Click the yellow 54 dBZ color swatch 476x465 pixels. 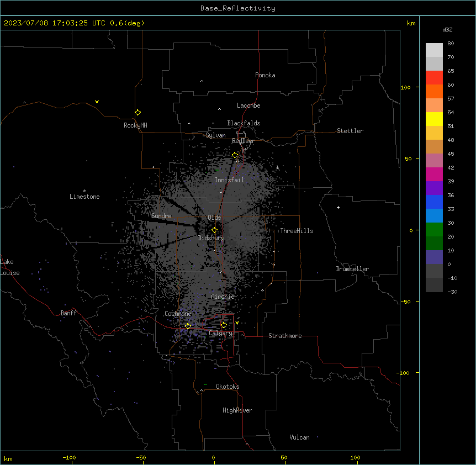click(434, 119)
